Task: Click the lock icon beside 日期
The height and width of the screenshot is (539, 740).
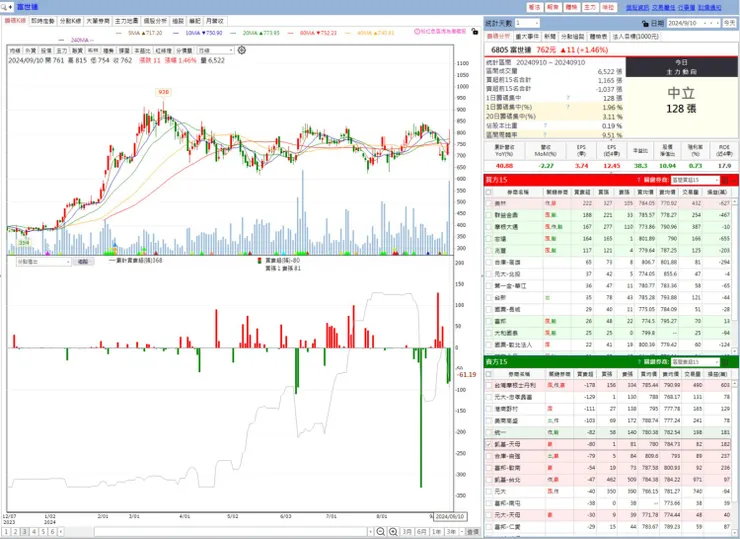Action: point(645,23)
